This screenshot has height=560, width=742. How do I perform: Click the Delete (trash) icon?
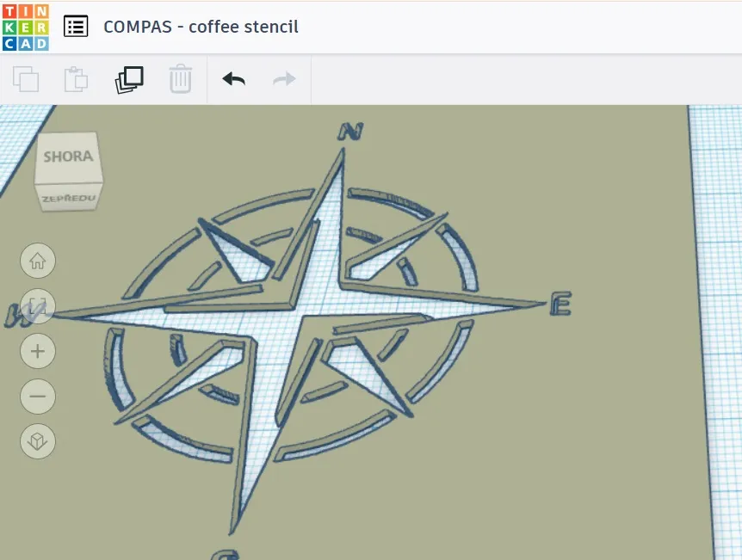click(x=181, y=79)
